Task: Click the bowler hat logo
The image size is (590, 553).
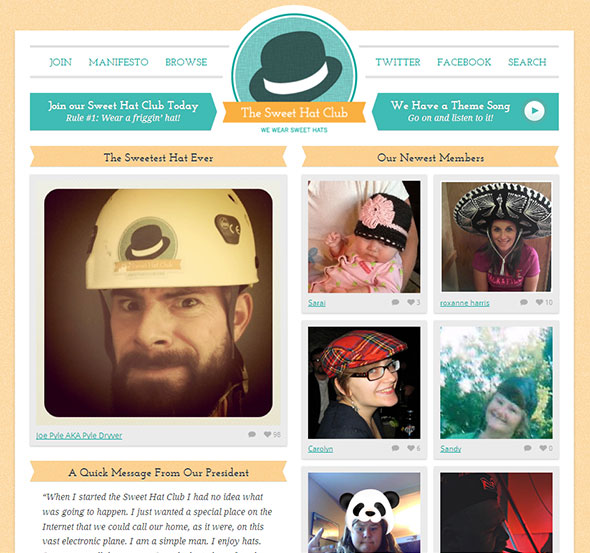Action: (x=294, y=64)
